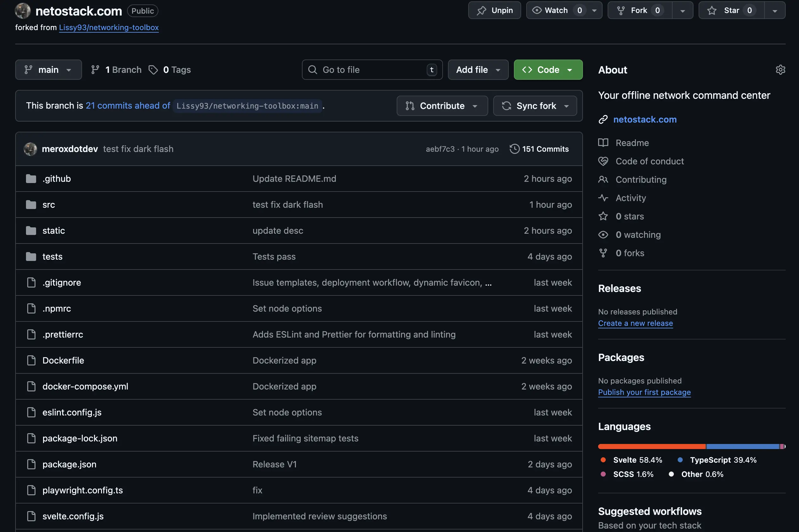This screenshot has width=799, height=532.
Task: Click the commit history clock icon
Action: pyautogui.click(x=514, y=149)
